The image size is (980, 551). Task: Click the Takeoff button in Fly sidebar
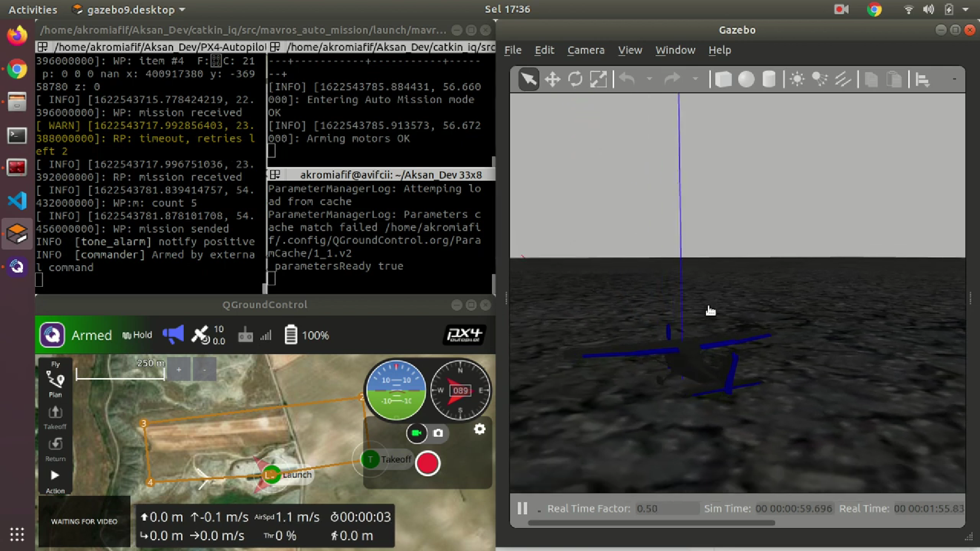[55, 417]
